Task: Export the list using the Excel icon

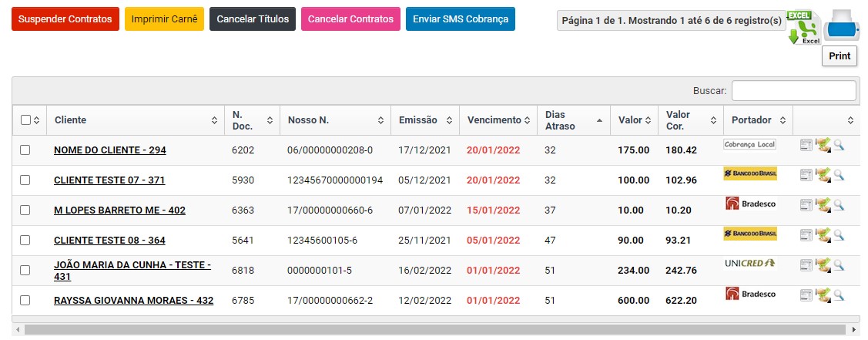Action: [x=803, y=28]
